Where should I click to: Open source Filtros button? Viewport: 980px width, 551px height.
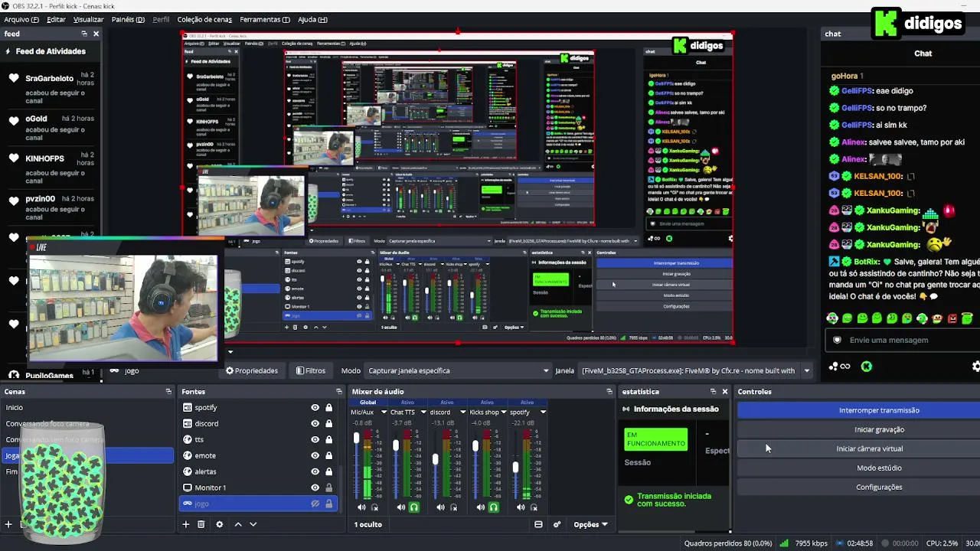[x=311, y=370]
